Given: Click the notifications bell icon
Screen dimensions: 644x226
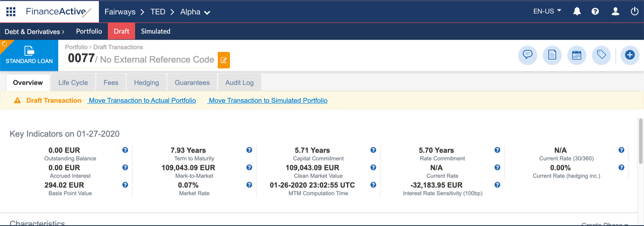Looking at the screenshot, I should click(577, 12).
